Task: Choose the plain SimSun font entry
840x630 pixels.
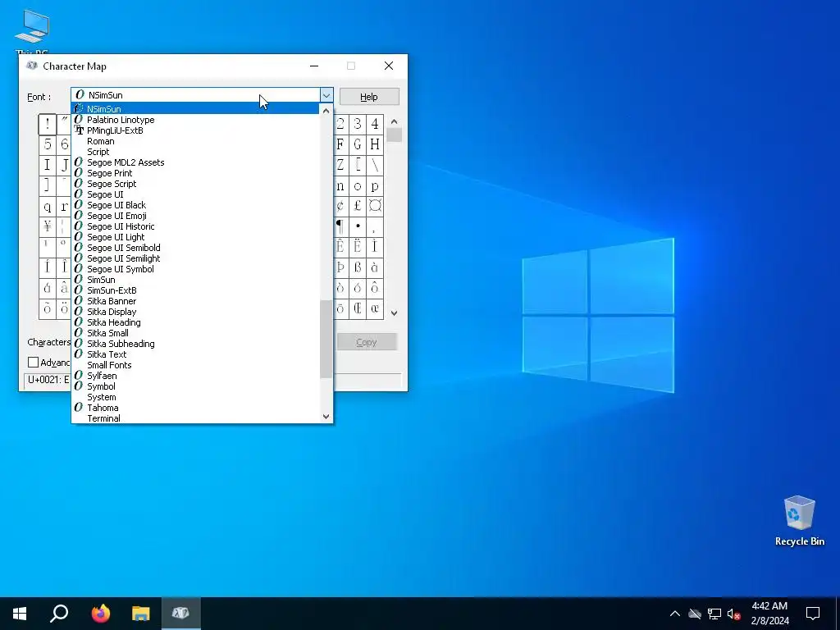Action: tap(195, 280)
